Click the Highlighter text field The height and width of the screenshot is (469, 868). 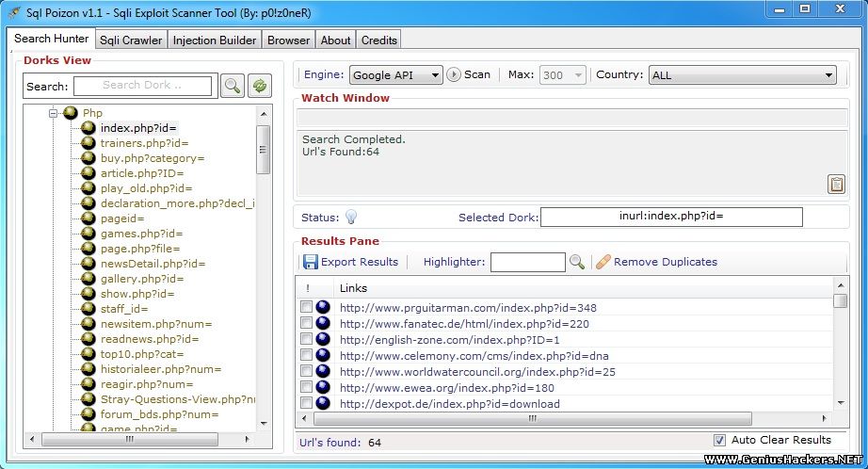click(527, 262)
